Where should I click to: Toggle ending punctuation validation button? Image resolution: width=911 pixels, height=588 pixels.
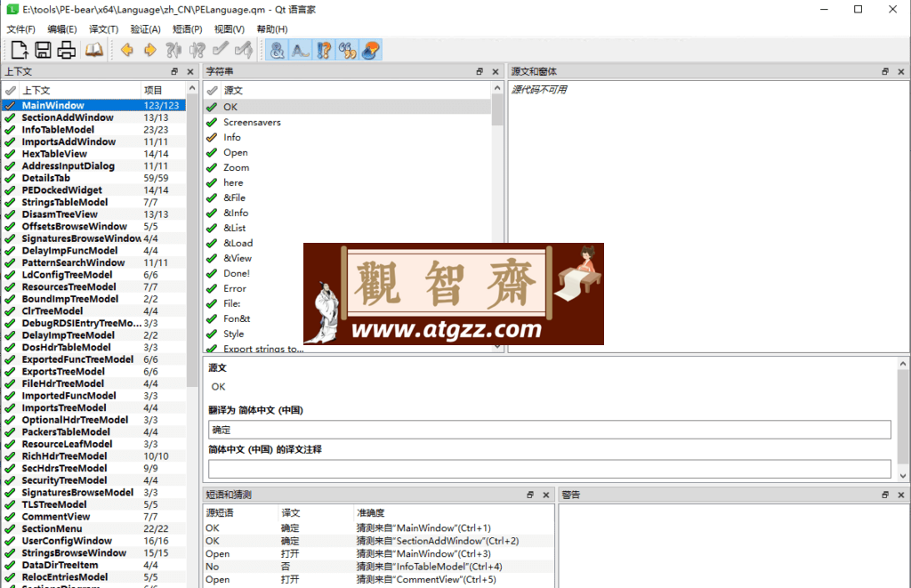[324, 50]
